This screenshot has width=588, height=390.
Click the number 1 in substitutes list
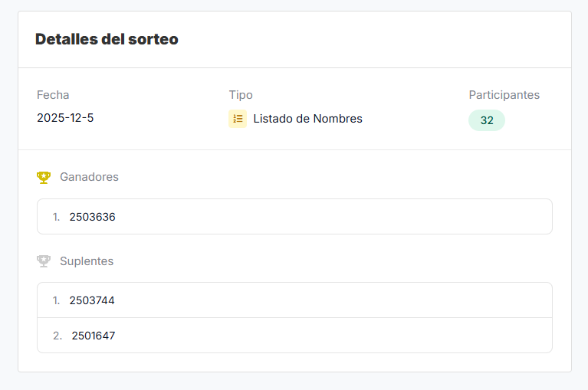(x=56, y=300)
